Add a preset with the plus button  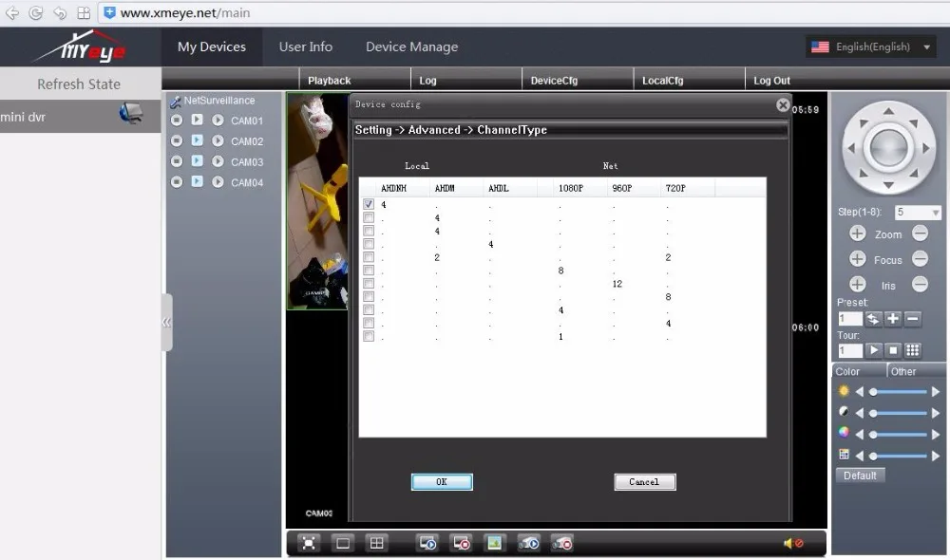pyautogui.click(x=892, y=319)
